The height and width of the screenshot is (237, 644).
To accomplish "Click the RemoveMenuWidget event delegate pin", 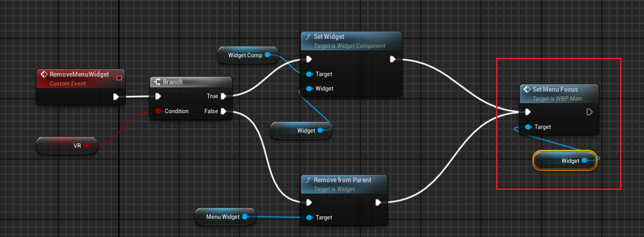I will [119, 78].
